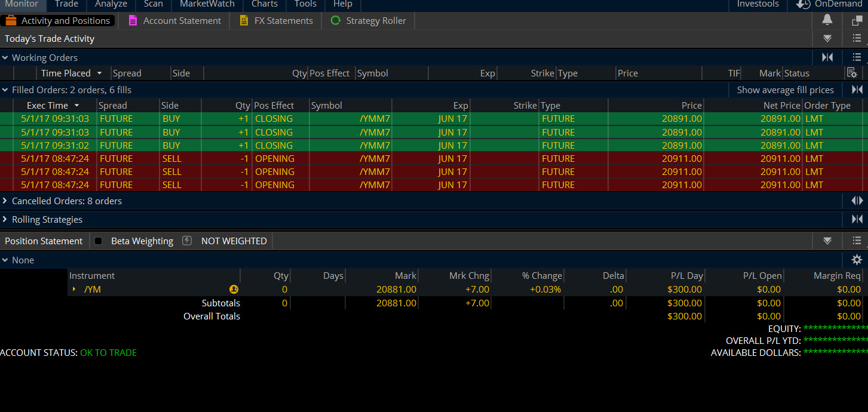
Task: Click the customize columns gear icon after Status
Action: (852, 73)
